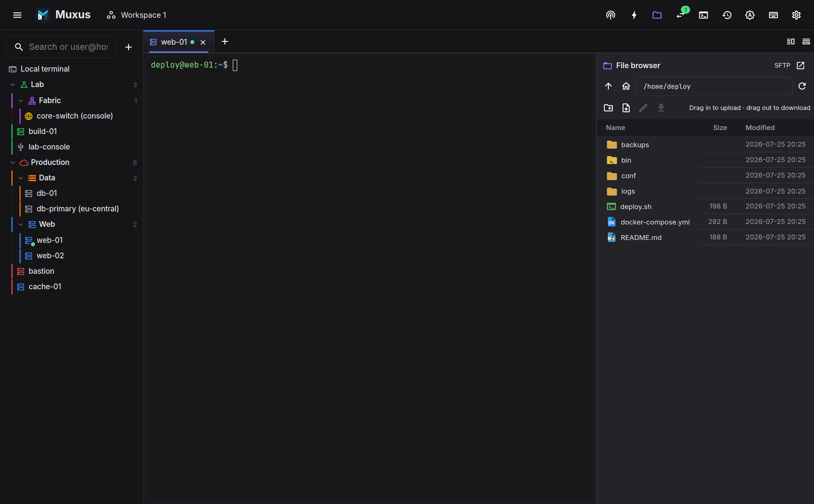
Task: Collapse the Data subgroup
Action: 21,178
